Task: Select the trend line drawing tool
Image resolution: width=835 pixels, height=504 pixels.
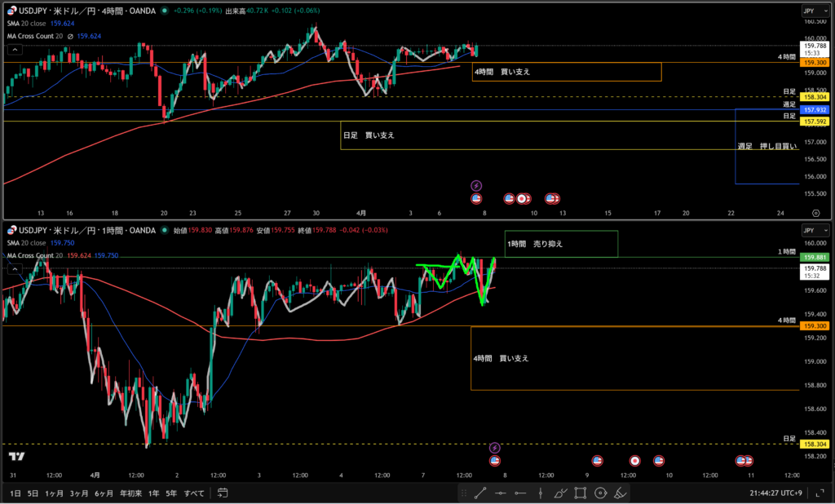Action: click(x=480, y=493)
